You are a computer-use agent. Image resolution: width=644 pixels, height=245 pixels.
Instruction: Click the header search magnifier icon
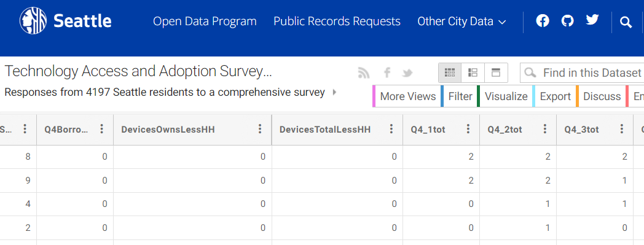pyautogui.click(x=626, y=22)
